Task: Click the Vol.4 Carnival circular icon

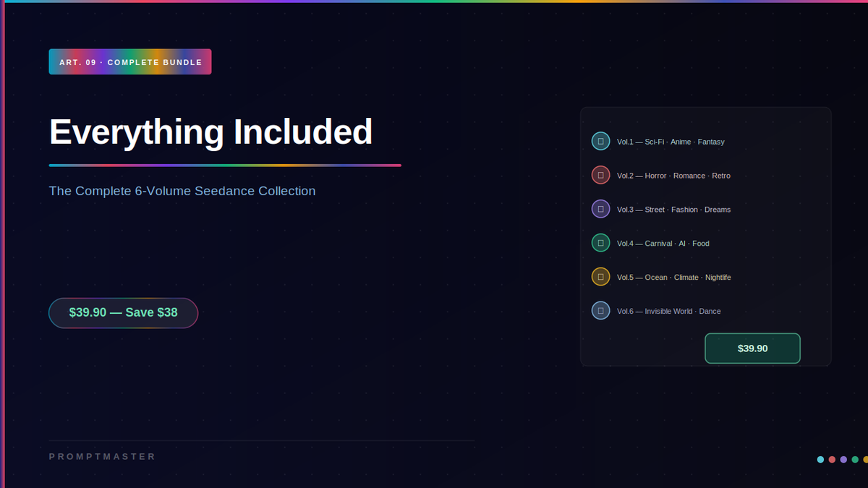Action: click(x=600, y=243)
